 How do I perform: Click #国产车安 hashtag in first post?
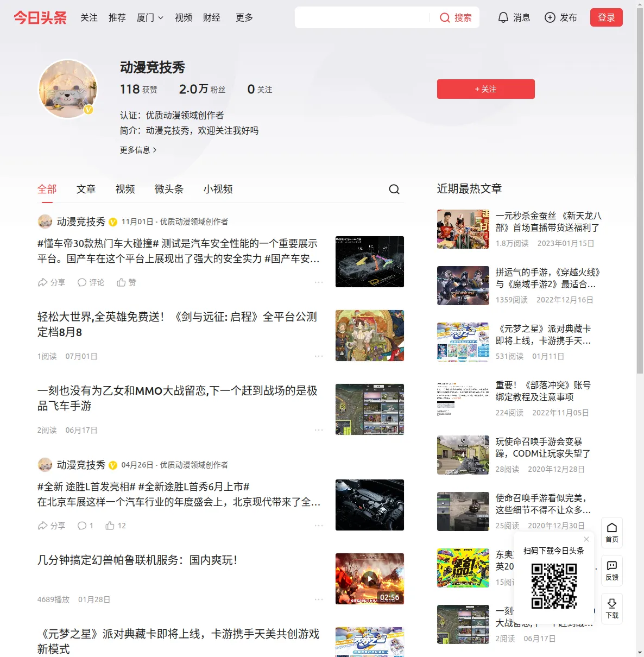(292, 258)
